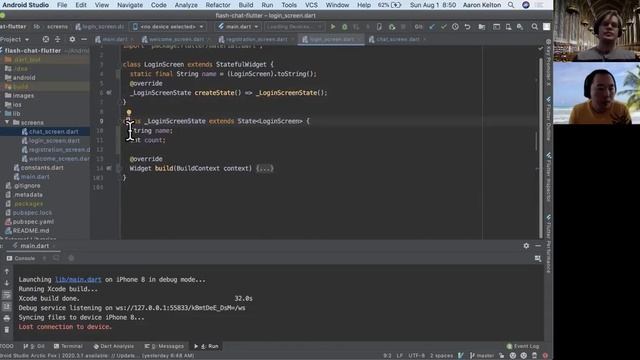Click the top video call participant thumbnail
This screenshot has height=360, width=640.
pyautogui.click(x=596, y=31)
